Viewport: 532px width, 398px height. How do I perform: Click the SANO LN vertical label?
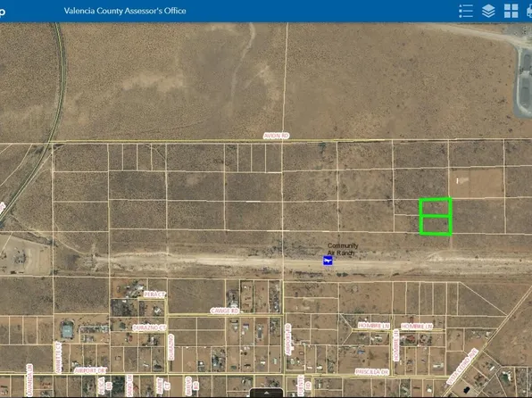[129, 386]
